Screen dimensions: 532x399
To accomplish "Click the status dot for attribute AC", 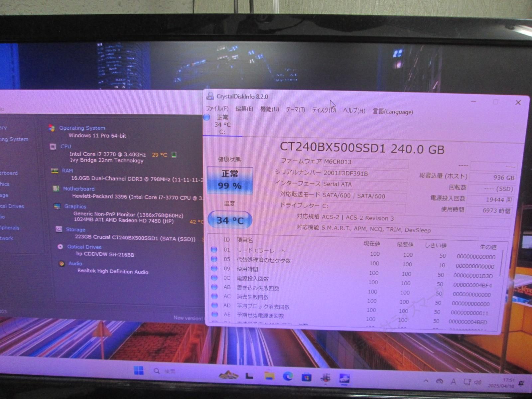I will point(215,296).
